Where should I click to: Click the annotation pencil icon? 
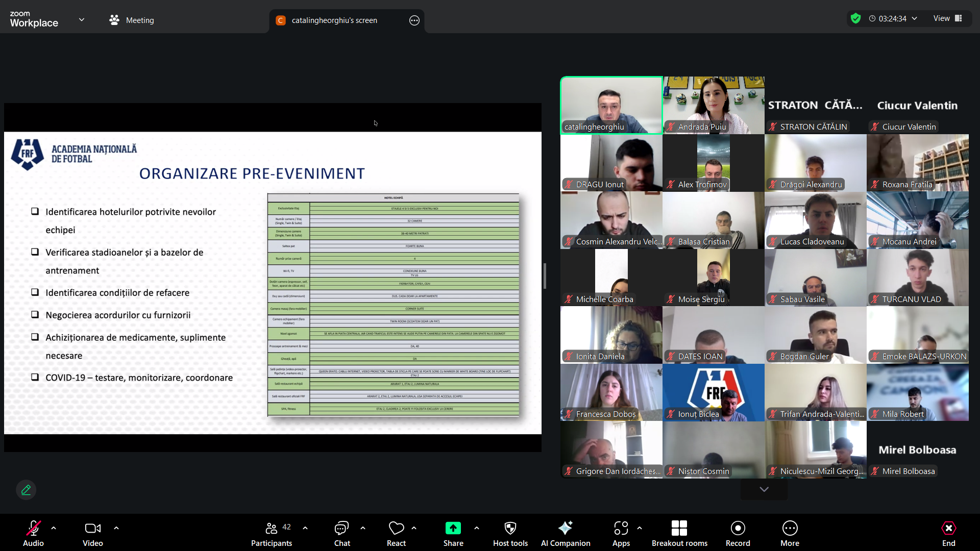(26, 490)
